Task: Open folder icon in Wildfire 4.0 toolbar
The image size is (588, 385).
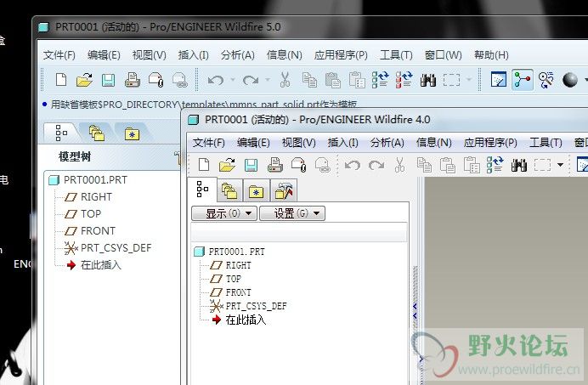Action: tap(227, 165)
